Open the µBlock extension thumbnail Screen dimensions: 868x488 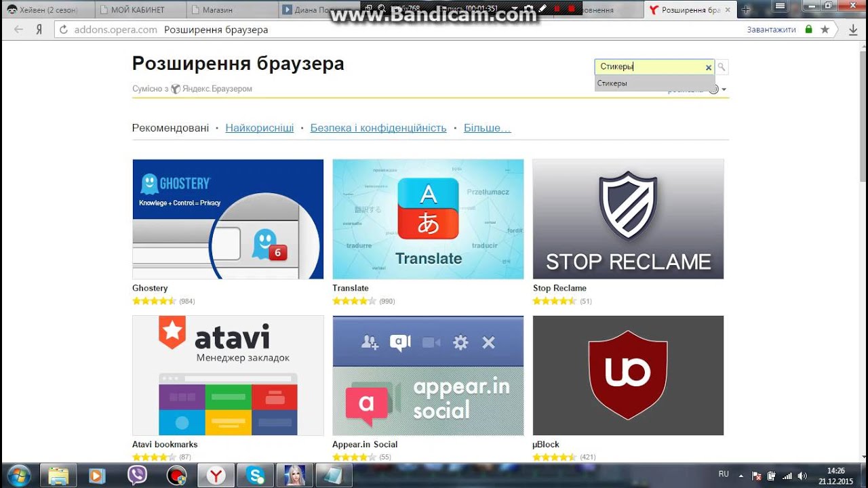[x=628, y=375]
